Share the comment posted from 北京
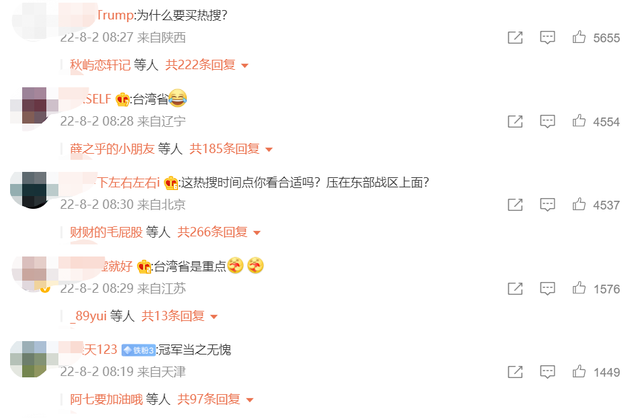Viewport: 640px width, 418px height. (515, 205)
